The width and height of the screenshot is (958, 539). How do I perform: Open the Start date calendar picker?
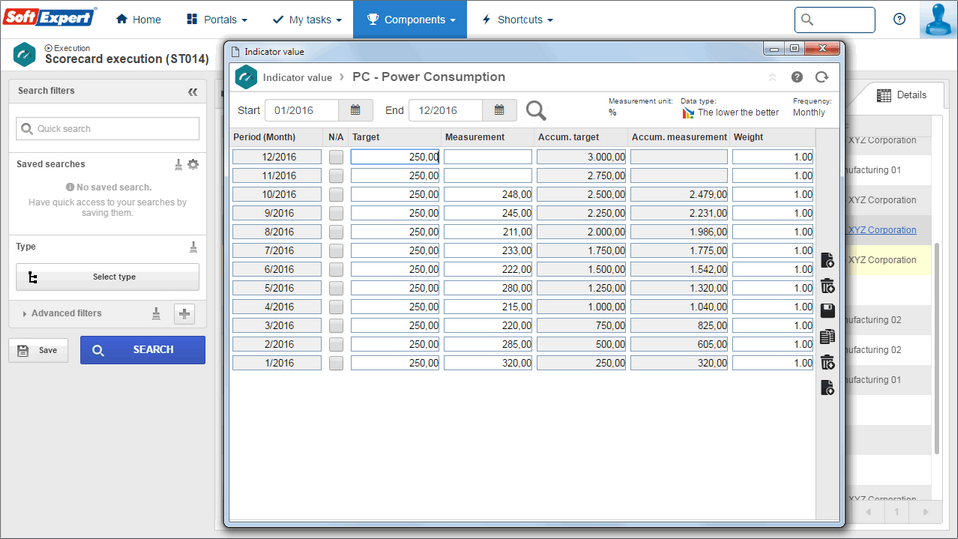pyautogui.click(x=356, y=111)
